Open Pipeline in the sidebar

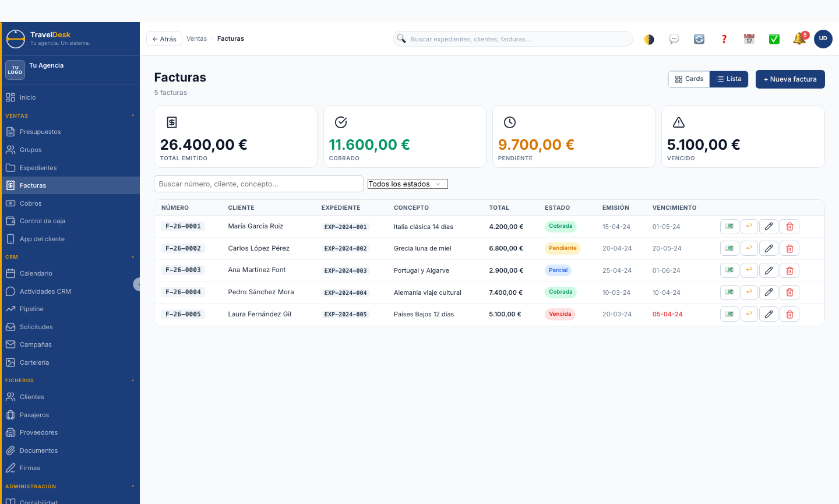coord(70,309)
